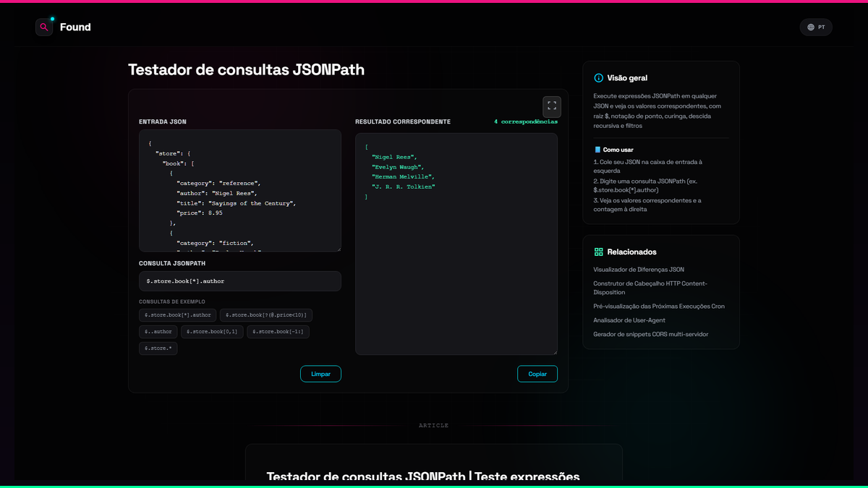Click the Relacionados grid icon
868x488 pixels.
pos(598,252)
